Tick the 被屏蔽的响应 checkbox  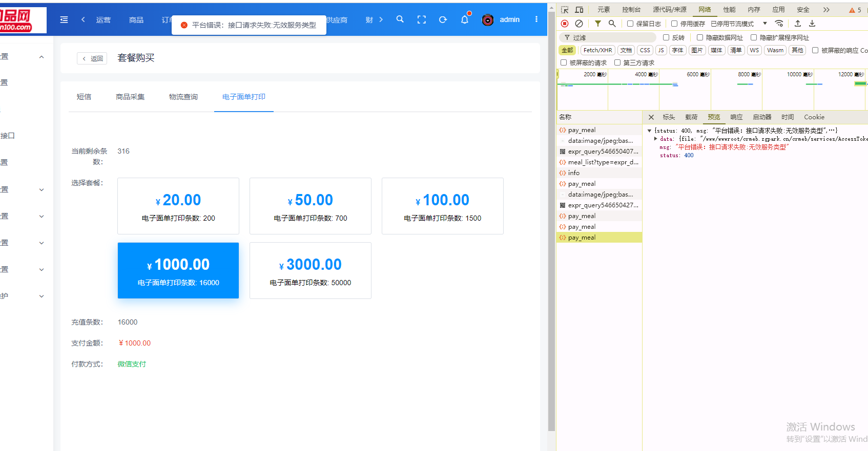coord(815,50)
